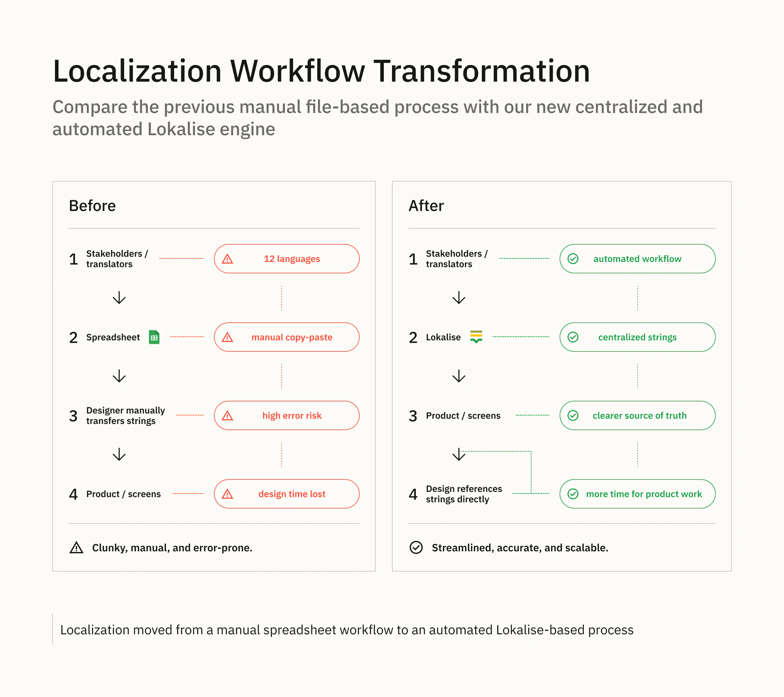Click the down arrow below After Stakeholders / translators
This screenshot has width=784, height=697.
click(x=459, y=298)
